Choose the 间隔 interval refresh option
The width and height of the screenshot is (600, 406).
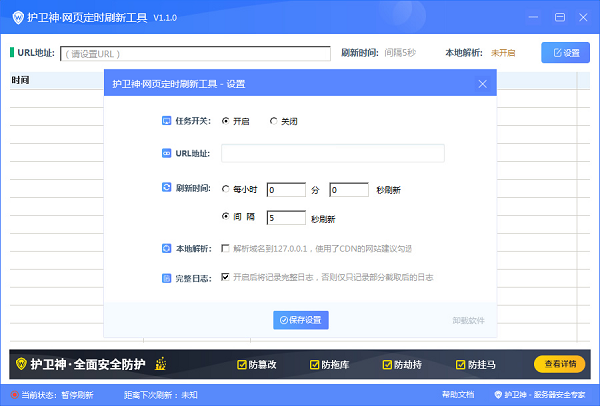tap(226, 216)
